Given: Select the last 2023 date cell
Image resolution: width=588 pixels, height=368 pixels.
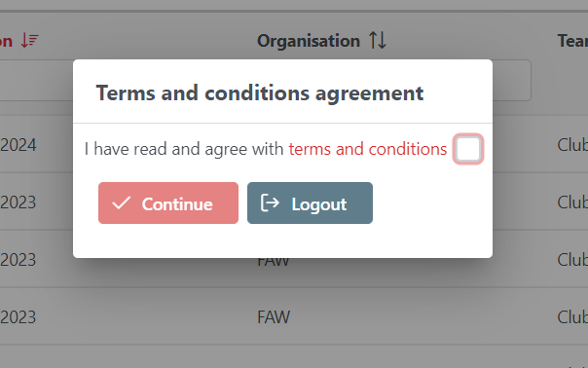Looking at the screenshot, I should pyautogui.click(x=18, y=317).
